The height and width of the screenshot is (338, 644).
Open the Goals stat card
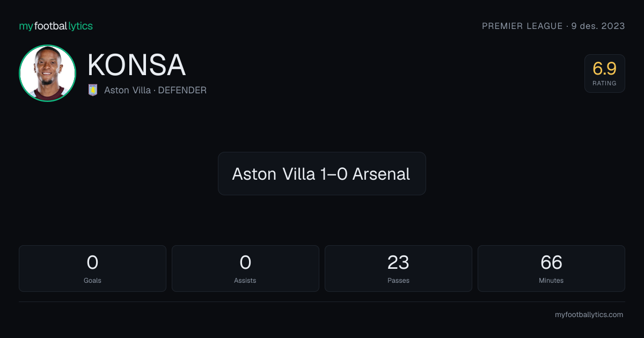pos(92,268)
